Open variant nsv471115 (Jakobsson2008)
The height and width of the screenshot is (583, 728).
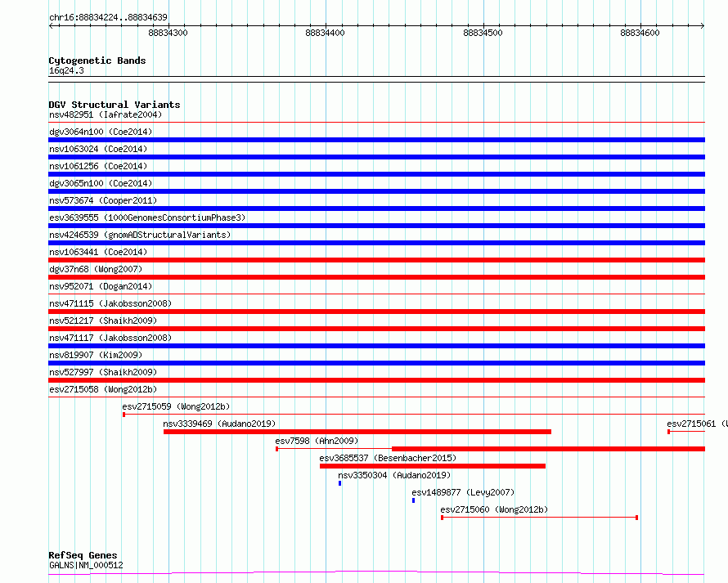[x=110, y=303]
